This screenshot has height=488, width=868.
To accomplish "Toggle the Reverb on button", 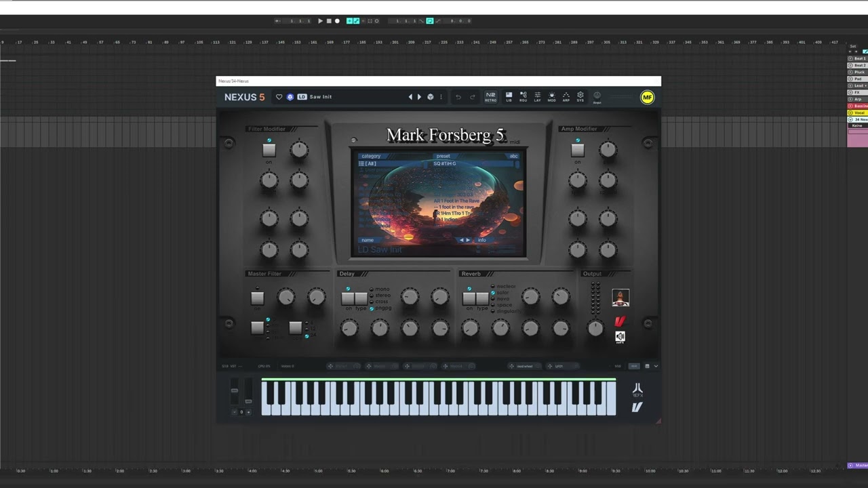I will 469,298.
